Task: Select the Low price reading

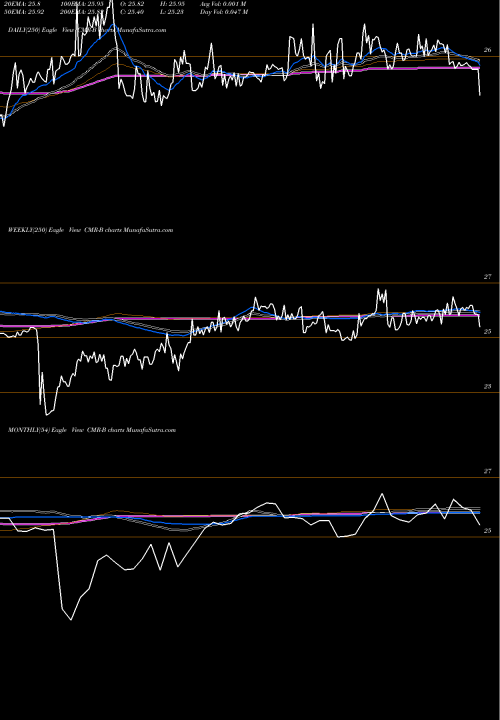Action: [172, 12]
